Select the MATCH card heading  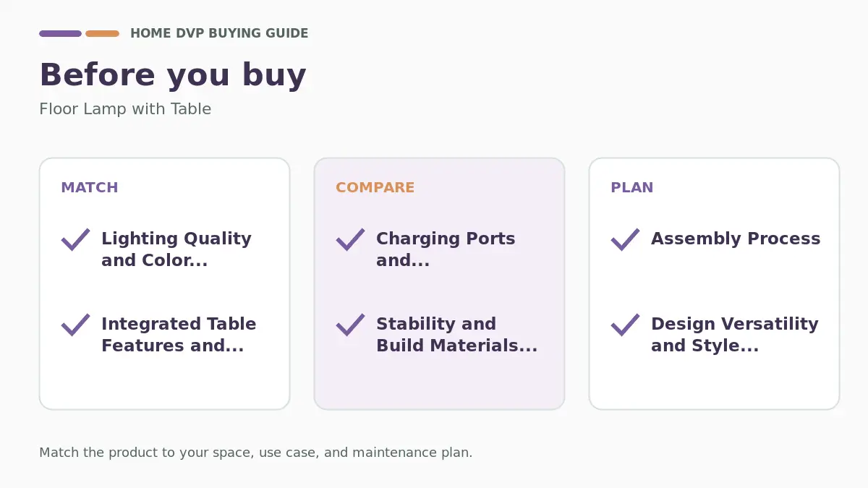tap(90, 187)
